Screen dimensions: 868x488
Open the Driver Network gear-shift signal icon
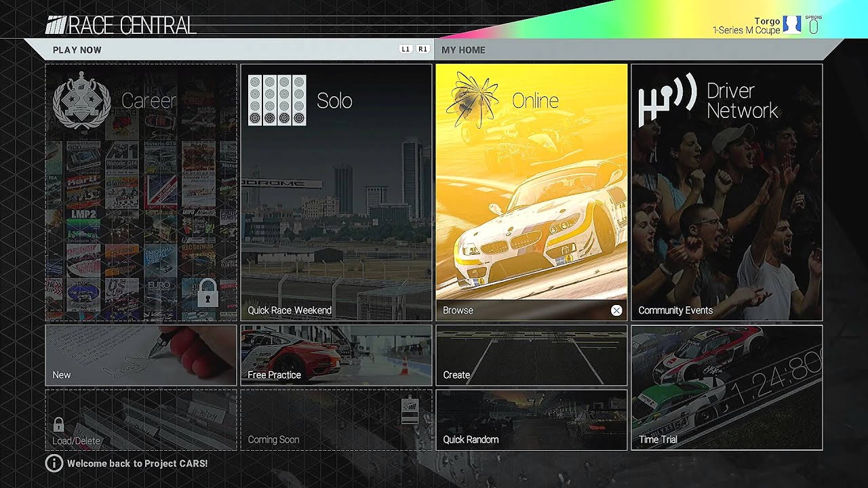667,100
